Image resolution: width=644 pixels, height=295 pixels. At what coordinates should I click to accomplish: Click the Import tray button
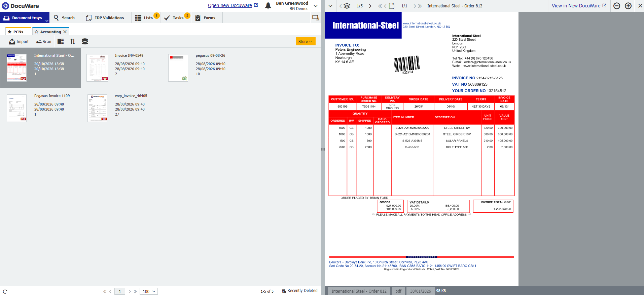pyautogui.click(x=19, y=42)
